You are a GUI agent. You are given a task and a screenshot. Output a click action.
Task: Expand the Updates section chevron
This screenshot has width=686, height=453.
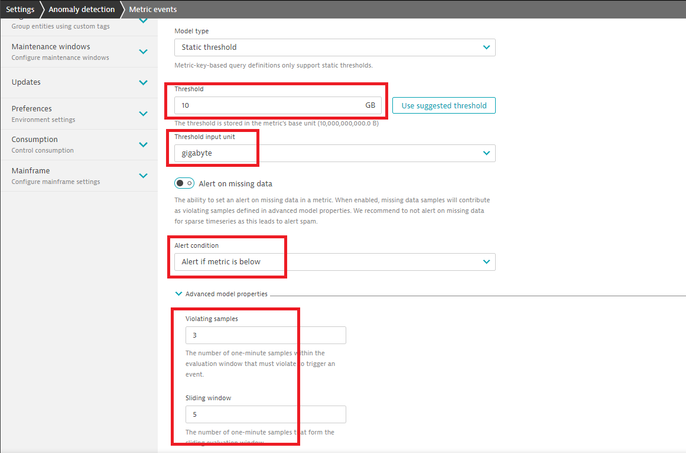click(144, 82)
